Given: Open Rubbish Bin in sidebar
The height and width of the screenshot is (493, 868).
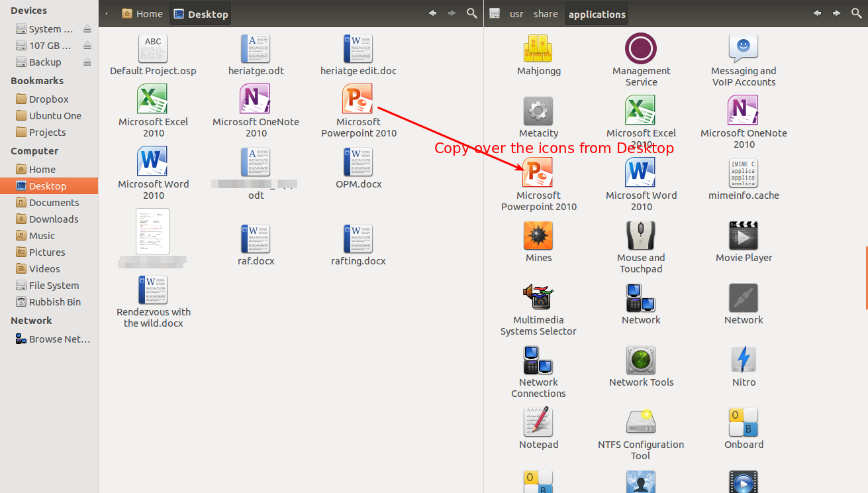Looking at the screenshot, I should coord(49,301).
